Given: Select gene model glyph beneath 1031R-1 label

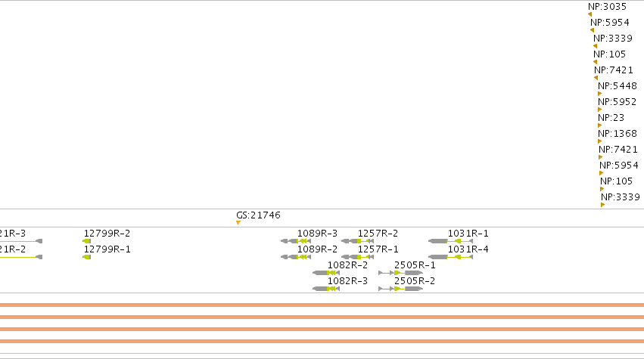Looking at the screenshot, I should tap(450, 241).
